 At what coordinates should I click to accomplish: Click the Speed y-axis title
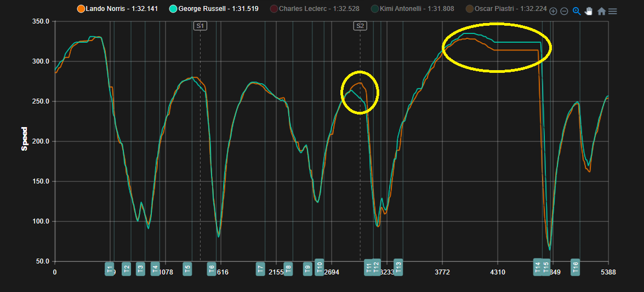tap(25, 139)
